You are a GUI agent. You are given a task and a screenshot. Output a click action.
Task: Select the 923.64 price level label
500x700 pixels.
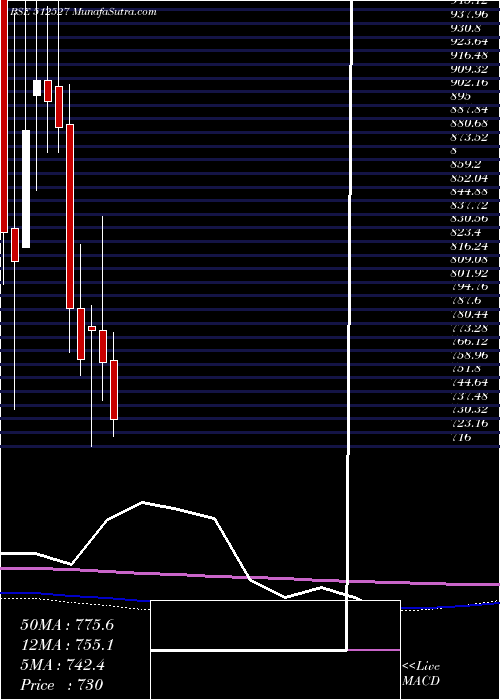(x=470, y=42)
